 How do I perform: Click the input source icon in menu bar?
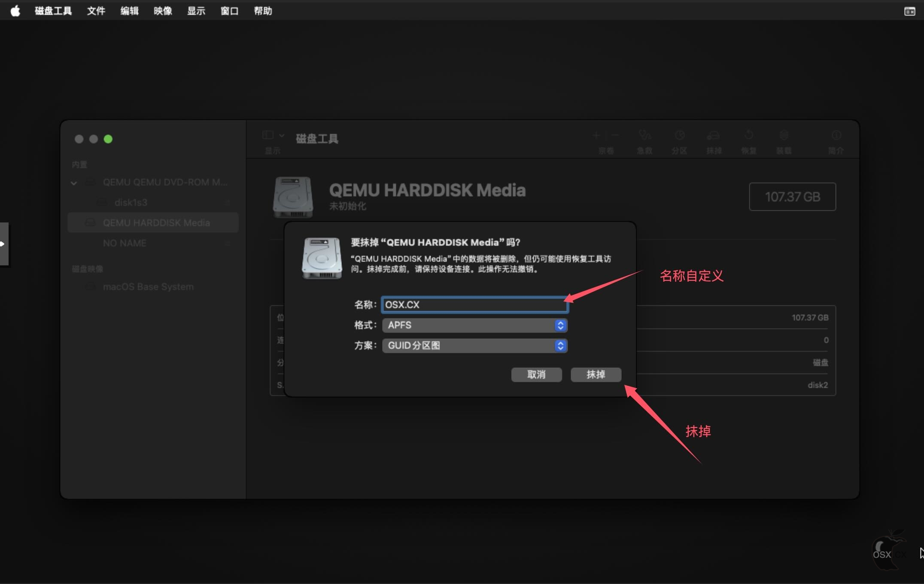click(x=909, y=11)
